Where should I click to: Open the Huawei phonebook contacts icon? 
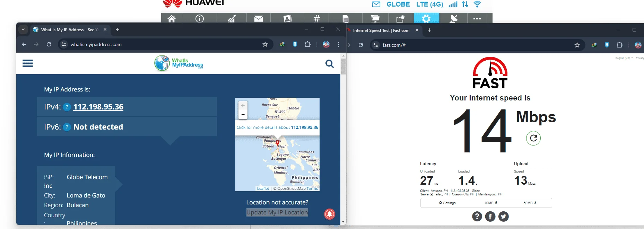point(287,19)
